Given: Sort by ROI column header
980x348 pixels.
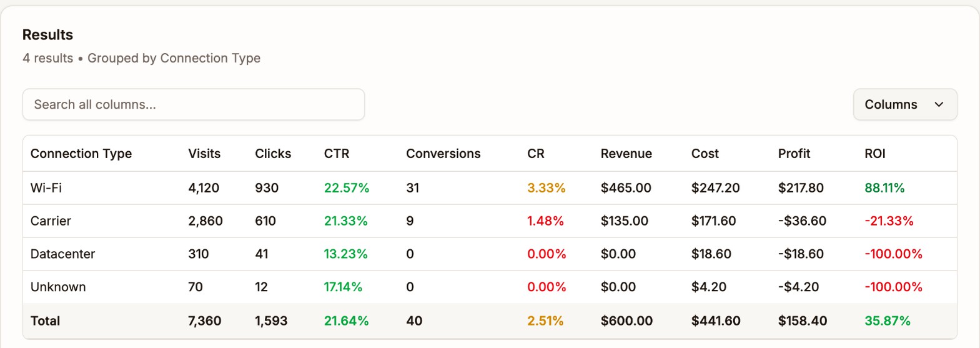Looking at the screenshot, I should (x=875, y=154).
